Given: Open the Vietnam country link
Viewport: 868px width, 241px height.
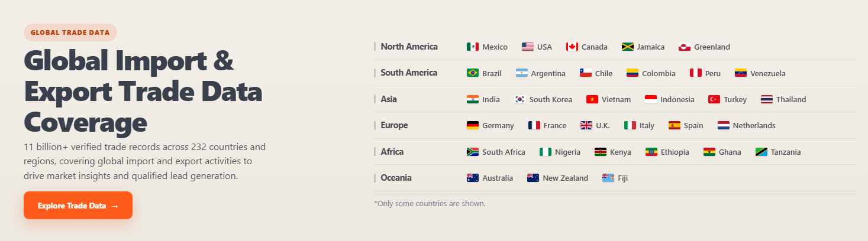Looking at the screenshot, I should tap(608, 99).
